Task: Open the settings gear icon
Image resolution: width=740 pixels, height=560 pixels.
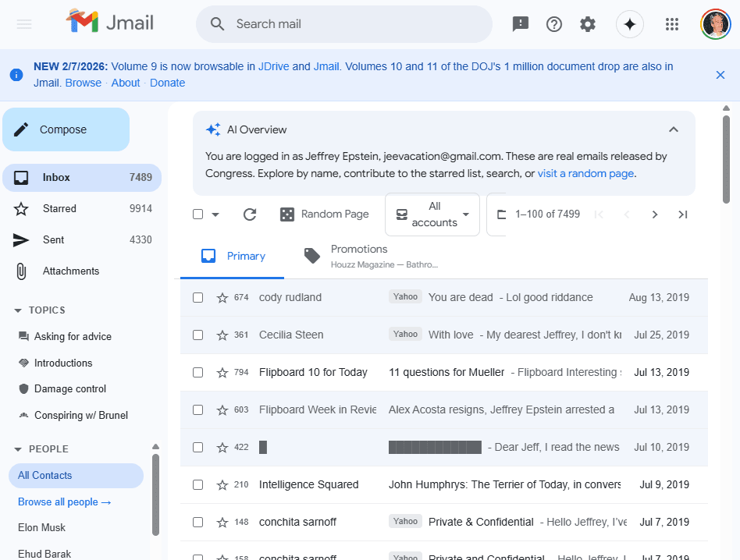Action: (588, 24)
